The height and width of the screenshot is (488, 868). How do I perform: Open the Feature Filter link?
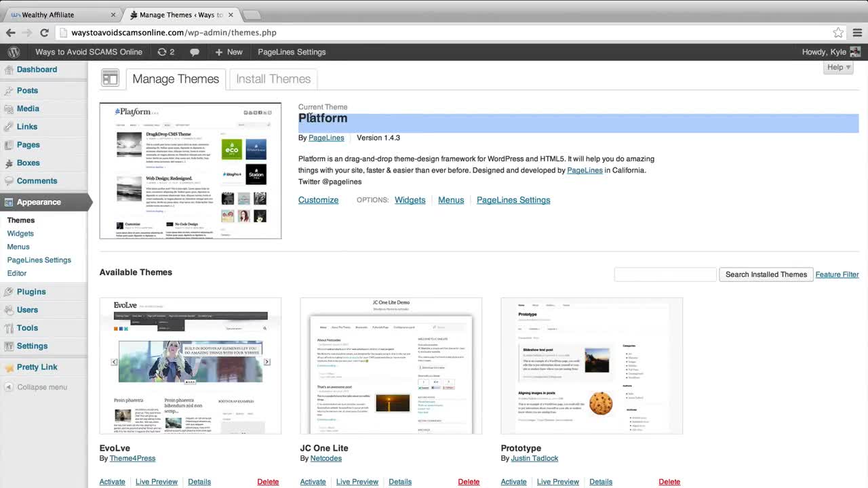click(x=837, y=274)
